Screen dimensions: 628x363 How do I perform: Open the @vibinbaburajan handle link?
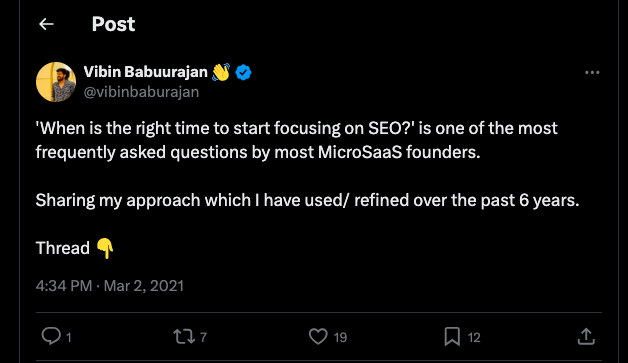coord(141,92)
